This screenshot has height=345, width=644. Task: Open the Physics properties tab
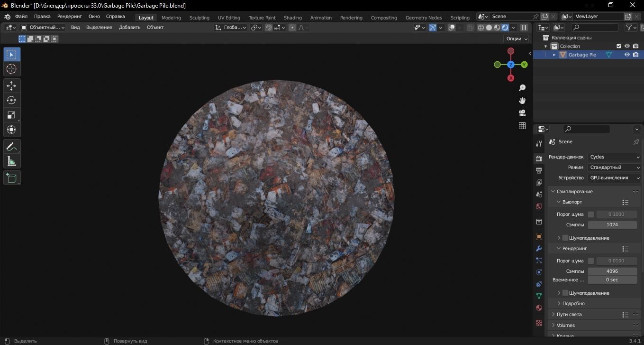coord(539,272)
